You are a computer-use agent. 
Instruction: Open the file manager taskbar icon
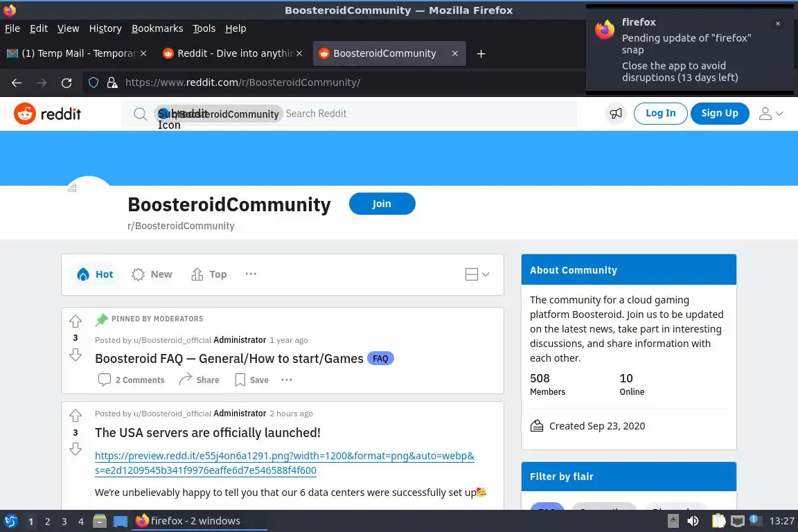[100, 521]
